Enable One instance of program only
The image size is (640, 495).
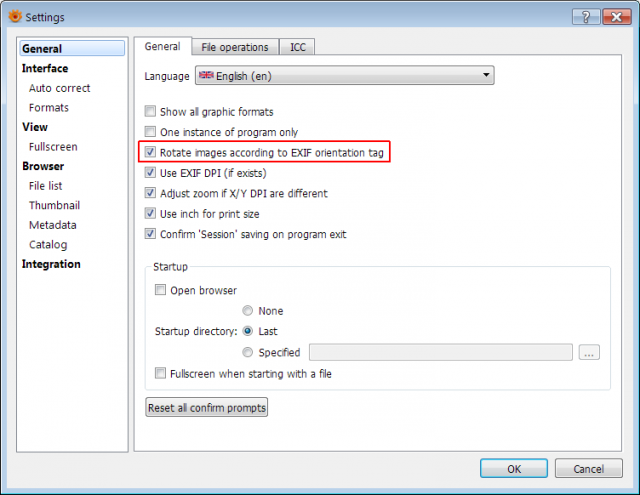pyautogui.click(x=150, y=132)
